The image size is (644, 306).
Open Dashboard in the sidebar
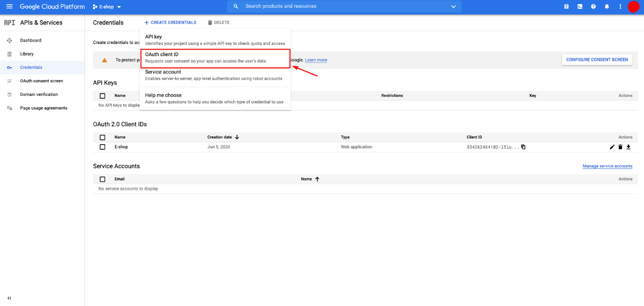31,41
